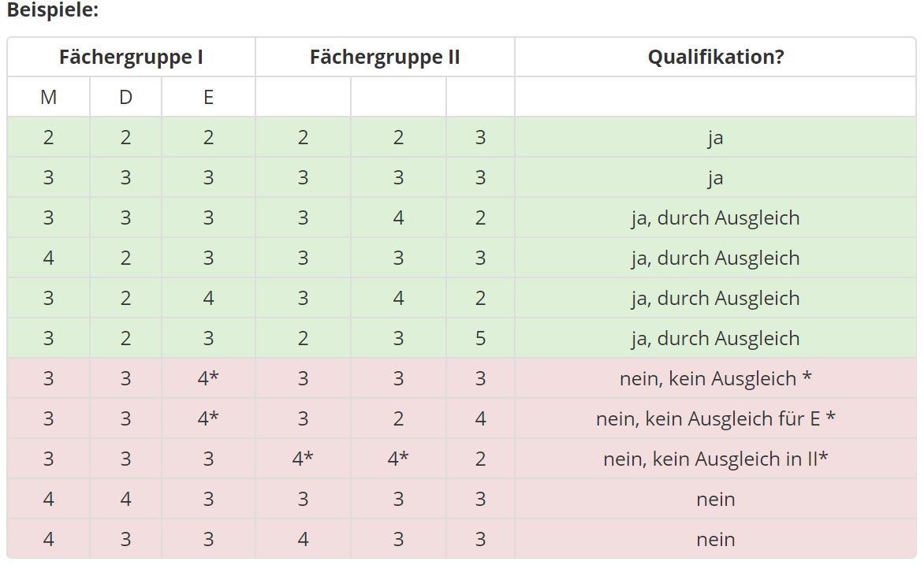Click the "Fächergruppe II" column header
924x565 pixels.
385,58
